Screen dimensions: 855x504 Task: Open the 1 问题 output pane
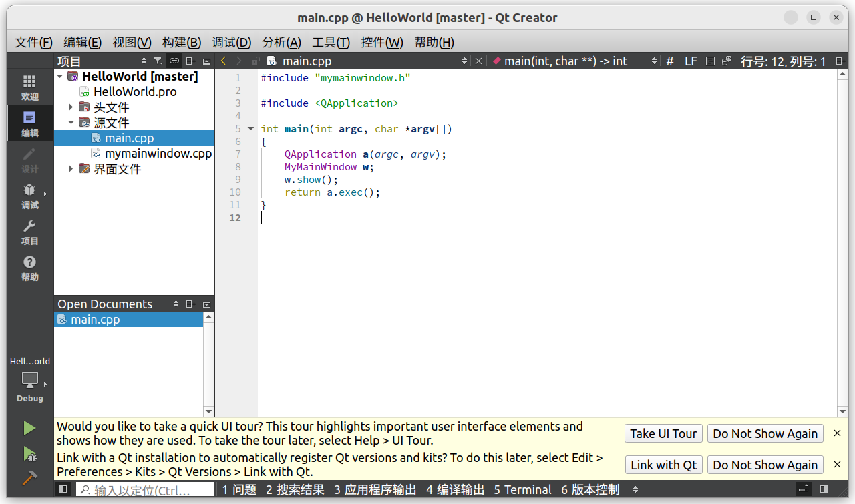coord(239,489)
